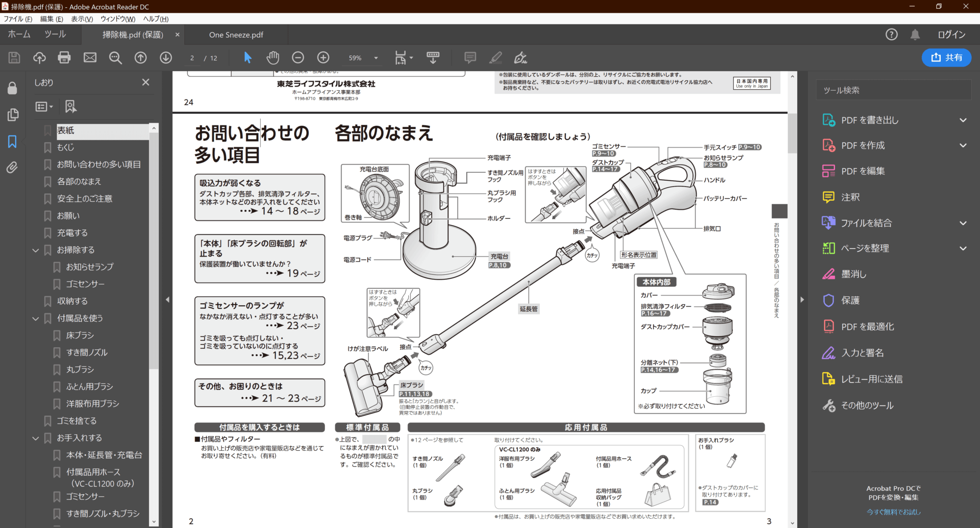Toggle the bookmarks panel icon
This screenshot has height=528, width=980.
(x=12, y=142)
